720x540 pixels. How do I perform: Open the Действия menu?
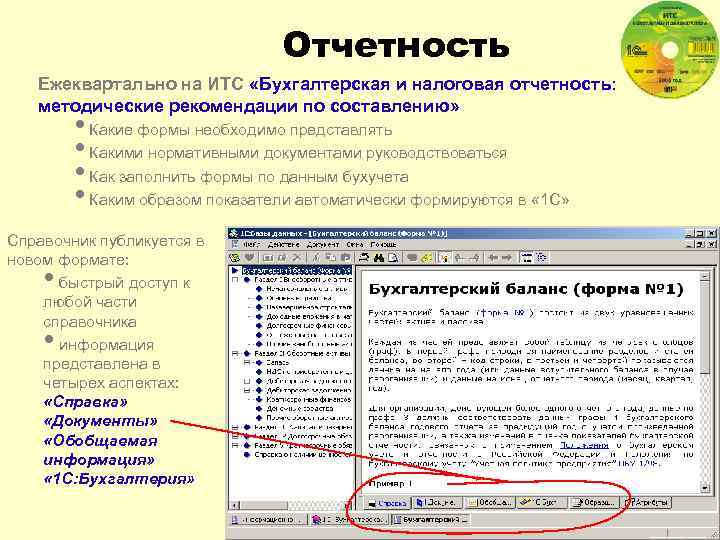click(283, 244)
